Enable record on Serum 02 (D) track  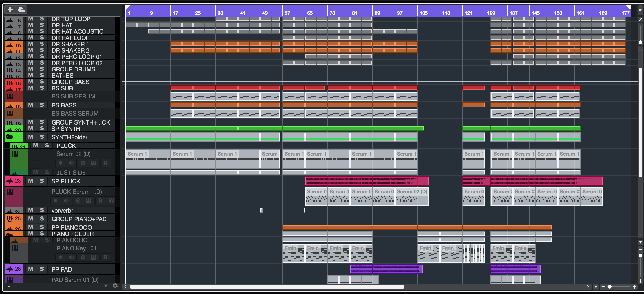60,163
